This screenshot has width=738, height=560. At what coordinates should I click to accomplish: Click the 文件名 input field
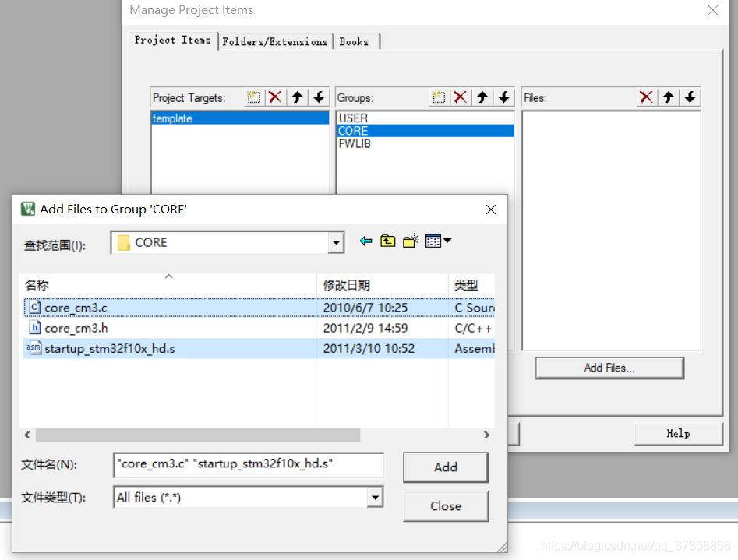click(x=249, y=465)
